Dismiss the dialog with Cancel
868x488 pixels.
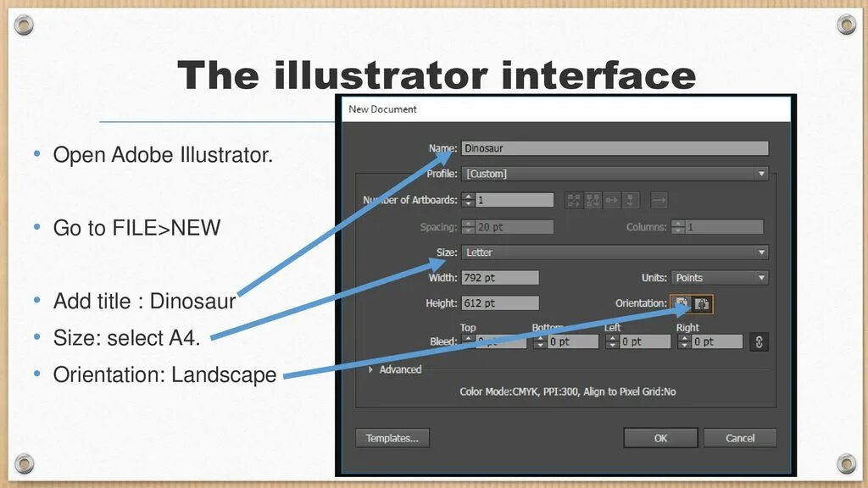[740, 438]
